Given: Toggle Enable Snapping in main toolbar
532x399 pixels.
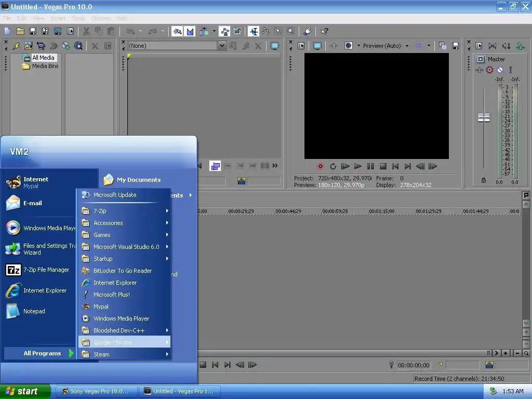Looking at the screenshot, I should (178, 32).
